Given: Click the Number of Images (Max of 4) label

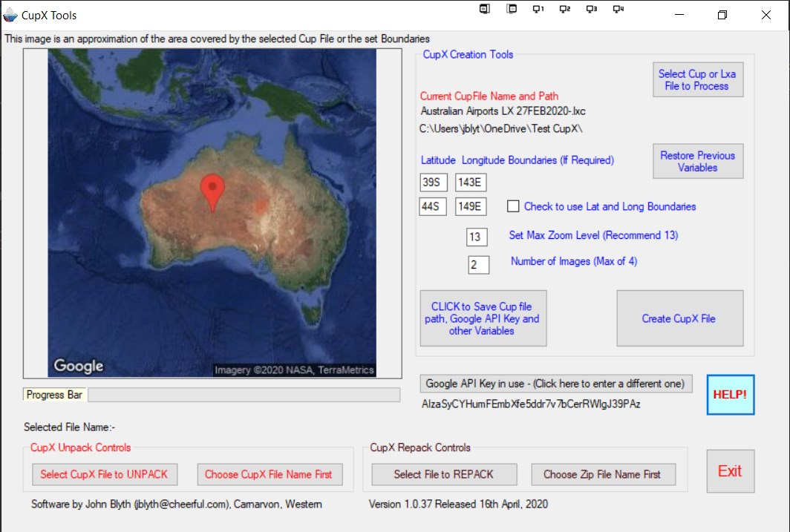Looking at the screenshot, I should (574, 261).
